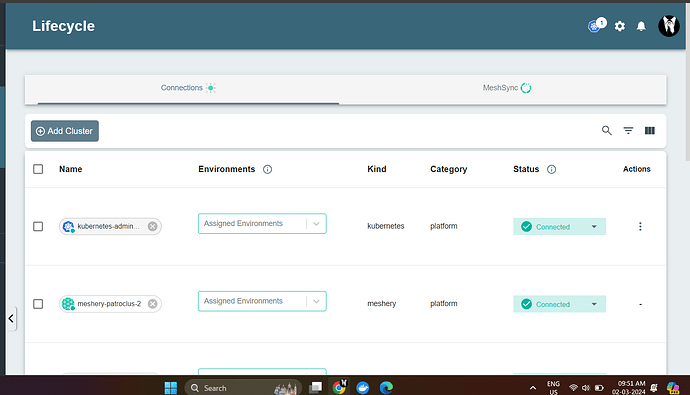
Task: Click the Windows taskbar Search box
Action: click(243, 388)
